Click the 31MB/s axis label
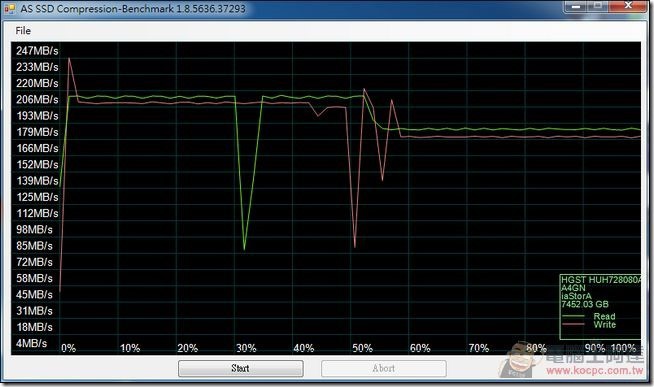 pyautogui.click(x=34, y=311)
